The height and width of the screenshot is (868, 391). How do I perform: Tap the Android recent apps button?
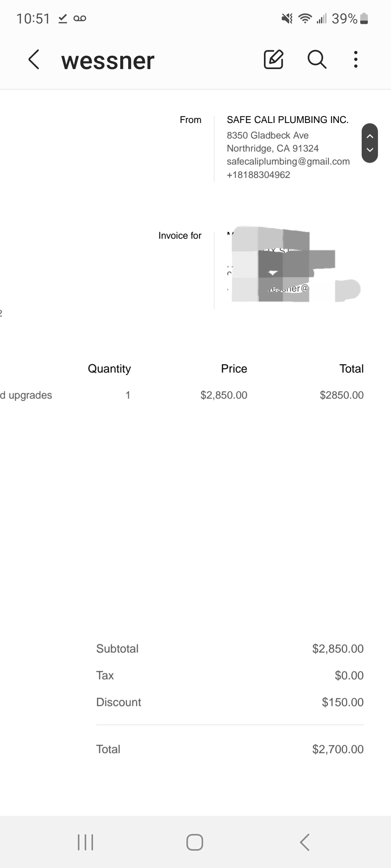86,842
